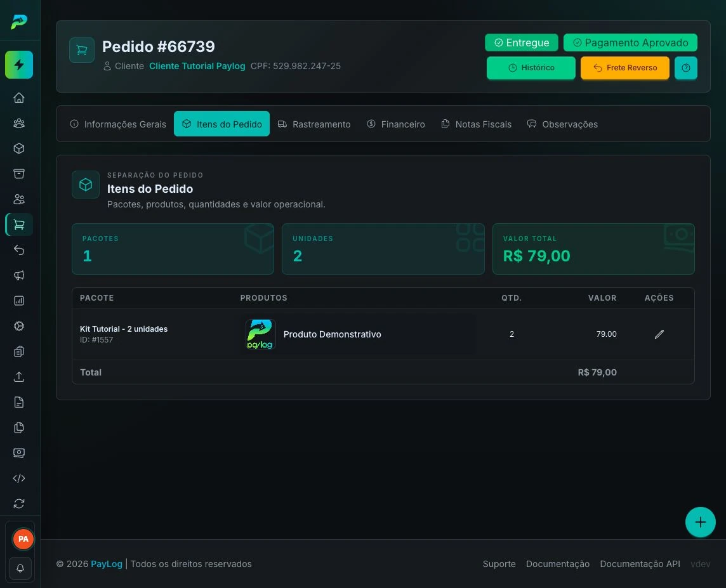Click the cube icon beside the Itens do Pedido heading
Screen dimensions: 726x588
click(86, 185)
